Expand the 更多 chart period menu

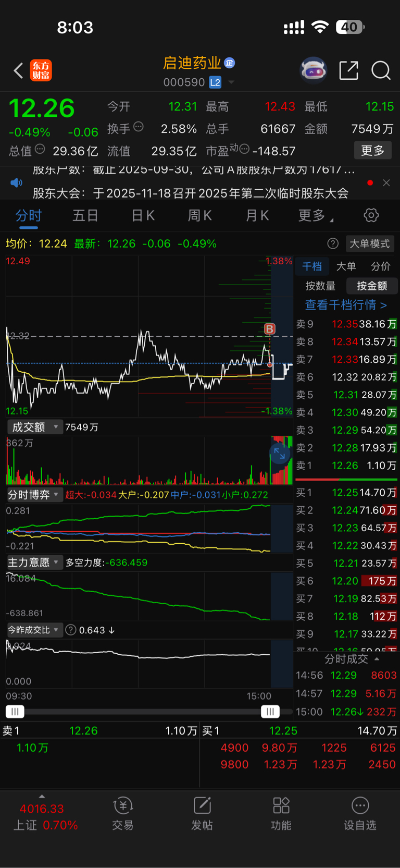click(x=316, y=215)
